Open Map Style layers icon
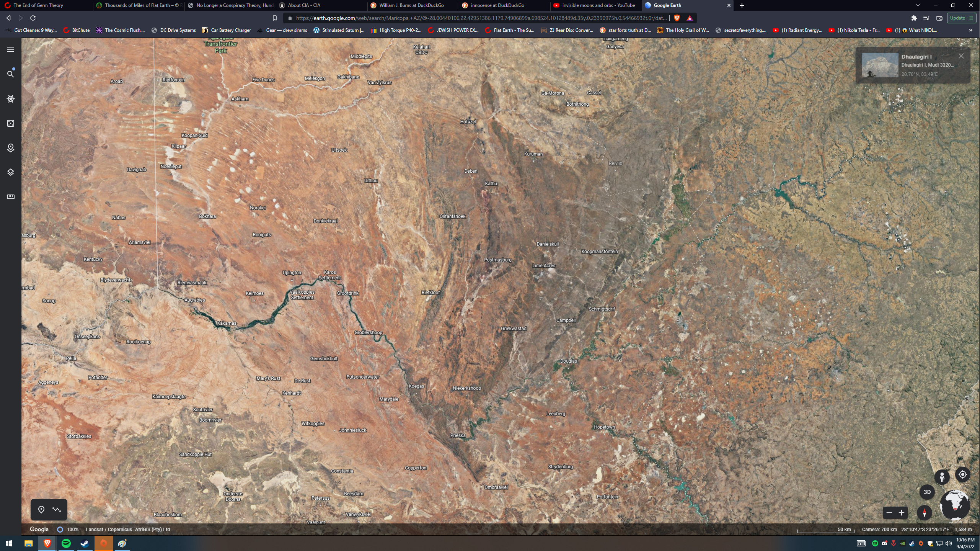This screenshot has width=980, height=551. point(11,172)
